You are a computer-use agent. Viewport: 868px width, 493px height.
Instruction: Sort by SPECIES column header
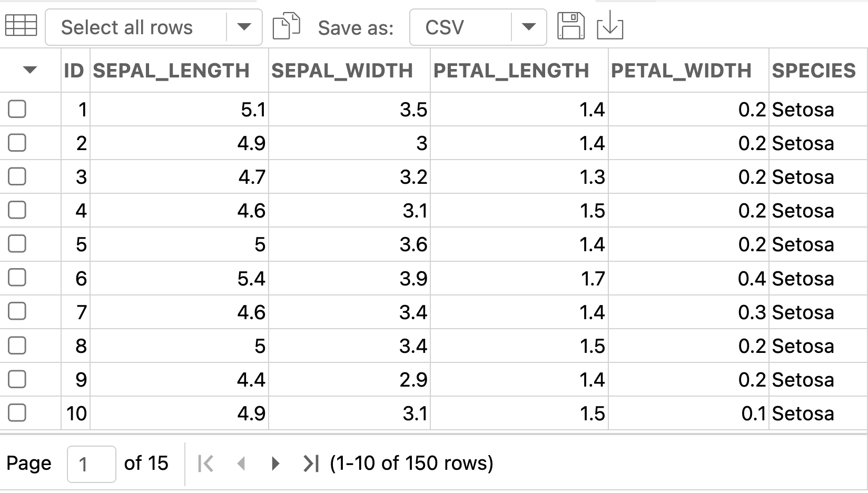814,71
